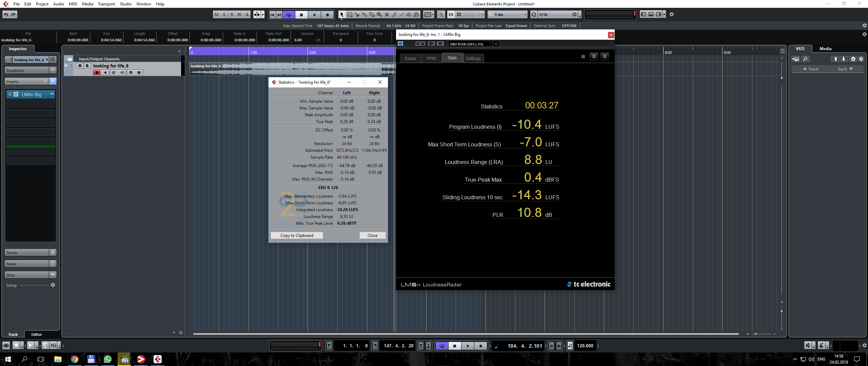Screen dimensions: 868x366
Task: Switch to the Editor tab in Inspector
Action: (37, 334)
